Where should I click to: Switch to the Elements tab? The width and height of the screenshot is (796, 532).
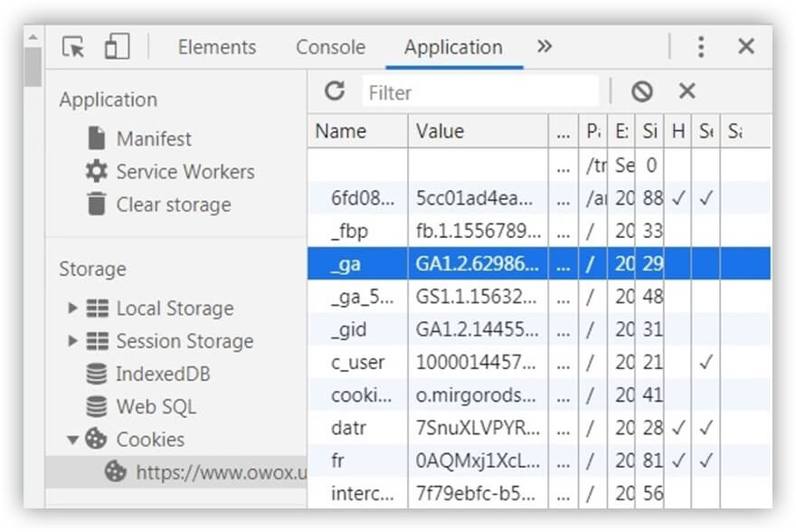click(217, 48)
